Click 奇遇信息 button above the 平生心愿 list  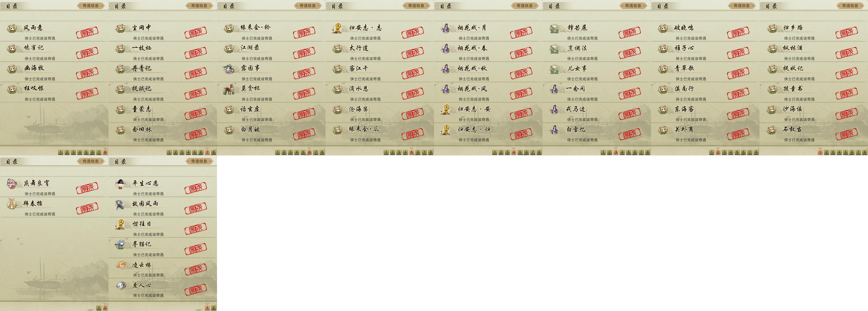pyautogui.click(x=199, y=161)
